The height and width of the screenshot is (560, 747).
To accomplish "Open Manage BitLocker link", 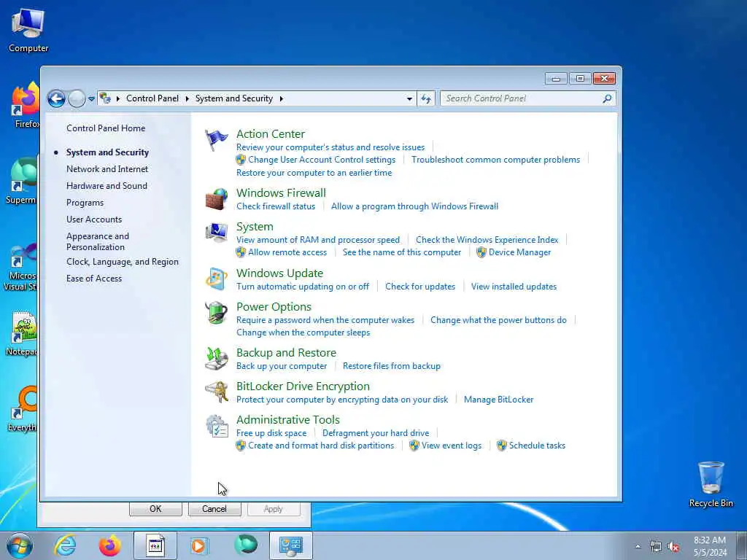I will click(x=498, y=400).
